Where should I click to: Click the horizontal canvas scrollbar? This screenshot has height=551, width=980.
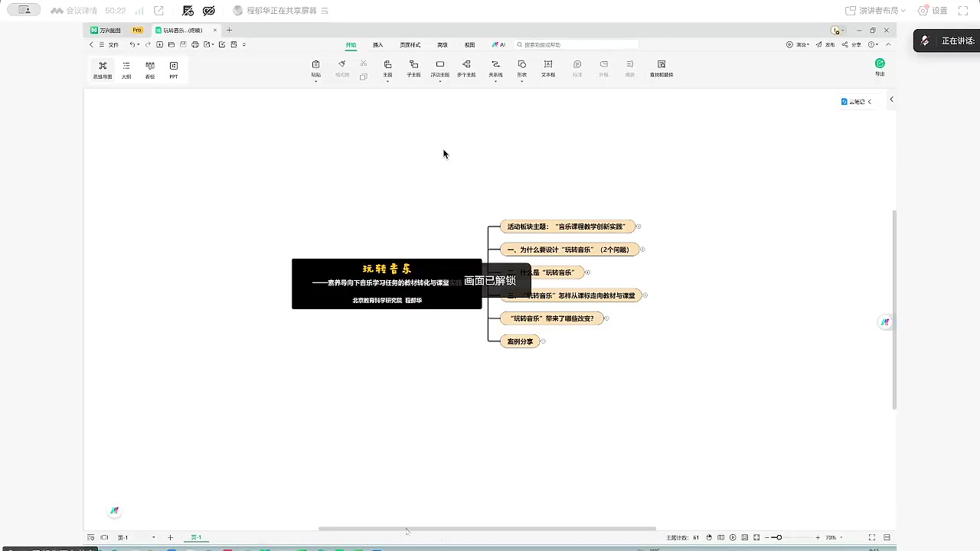pos(487,528)
